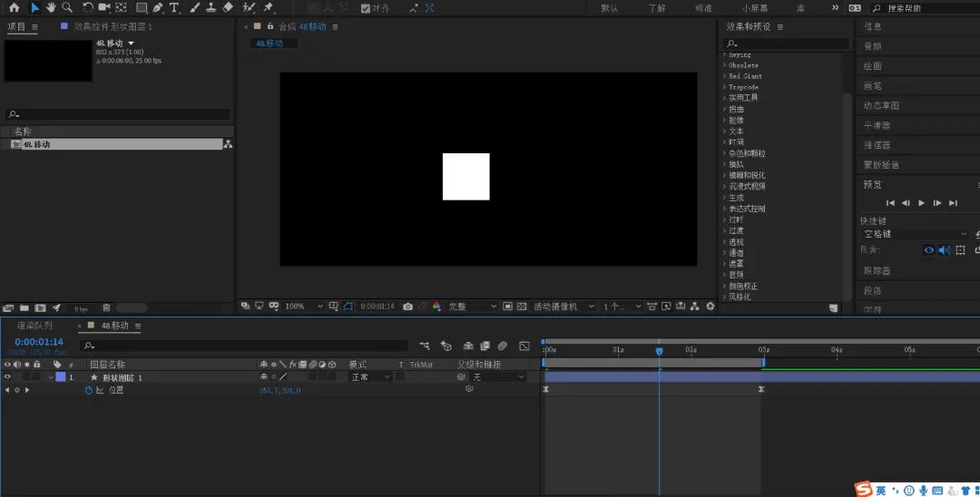Expand the 颜色校正 effects category
The width and height of the screenshot is (980, 497).
[x=725, y=286]
